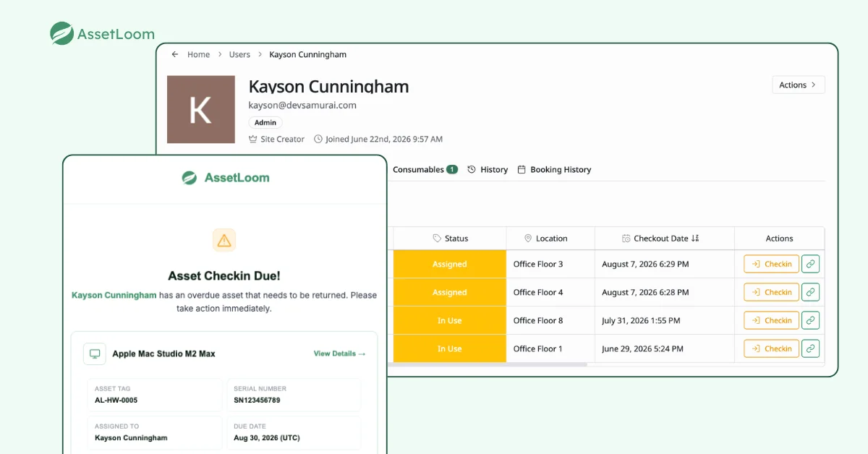Go to Users in the breadcrumb
This screenshot has height=454, width=868.
tap(239, 54)
